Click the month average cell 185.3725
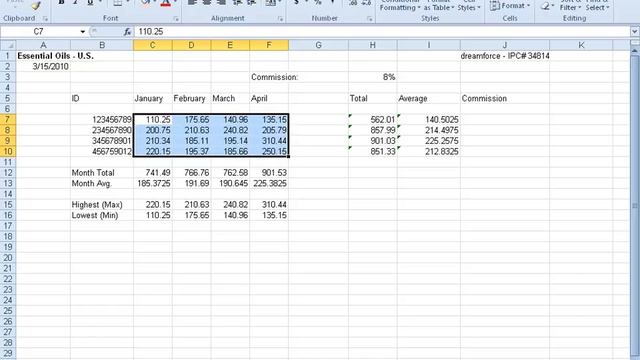The width and height of the screenshot is (640, 360). [x=153, y=183]
